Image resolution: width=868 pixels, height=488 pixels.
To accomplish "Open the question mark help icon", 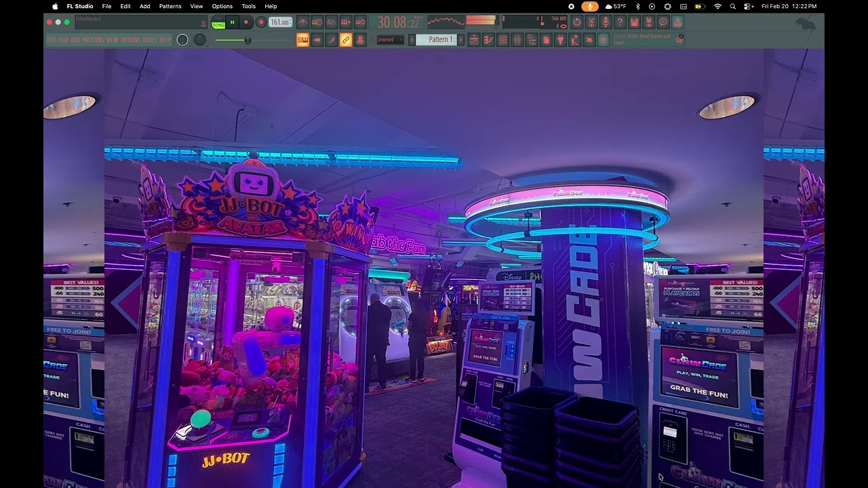I will 620,22.
